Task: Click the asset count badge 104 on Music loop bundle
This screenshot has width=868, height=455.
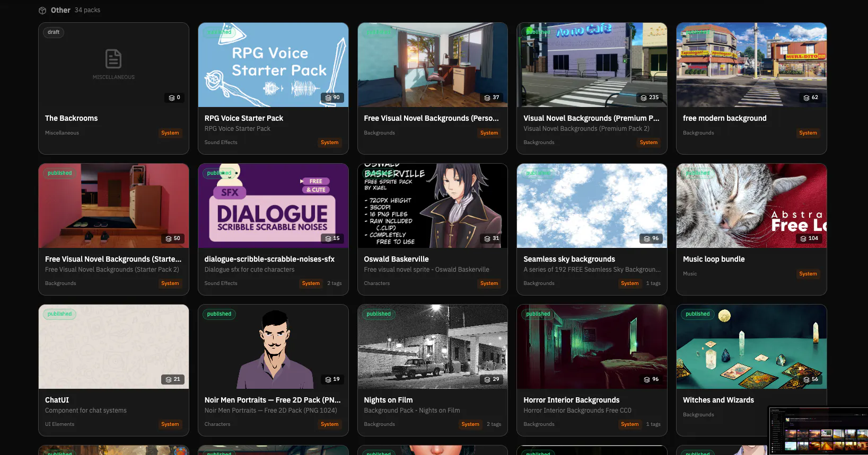Action: (809, 238)
